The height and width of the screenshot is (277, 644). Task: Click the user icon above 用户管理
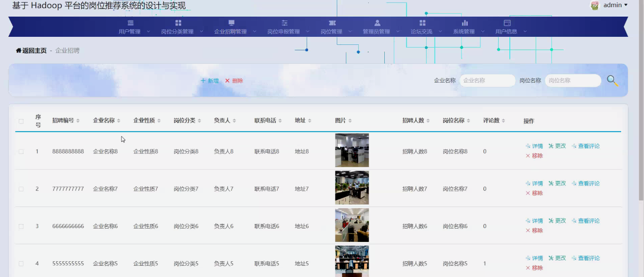coord(130,23)
